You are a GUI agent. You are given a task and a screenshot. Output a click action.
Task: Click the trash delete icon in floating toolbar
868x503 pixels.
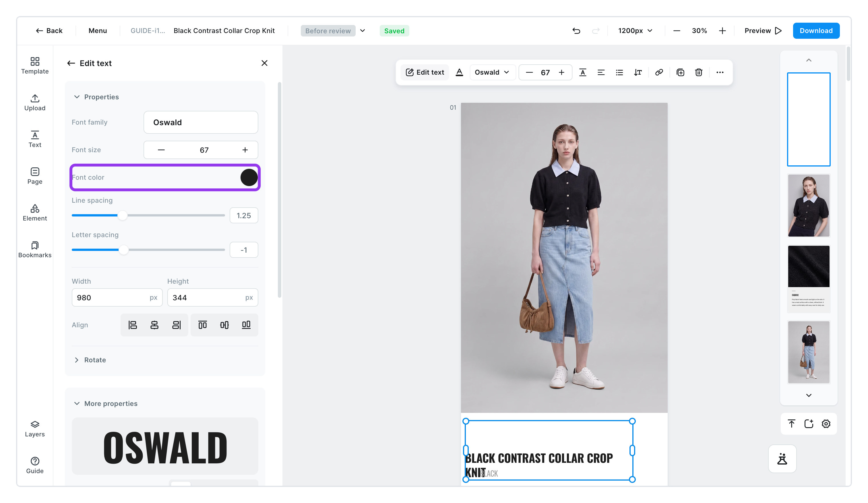pyautogui.click(x=699, y=72)
